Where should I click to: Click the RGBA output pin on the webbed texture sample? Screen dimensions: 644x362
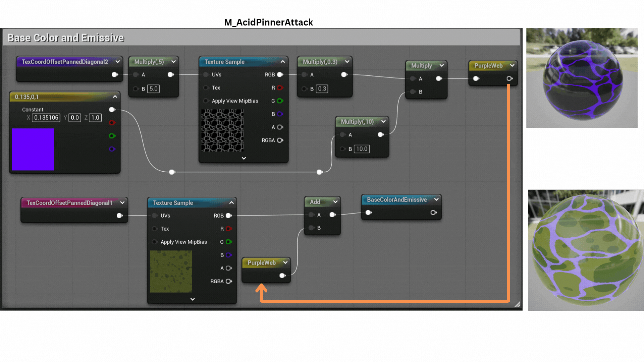coord(280,140)
